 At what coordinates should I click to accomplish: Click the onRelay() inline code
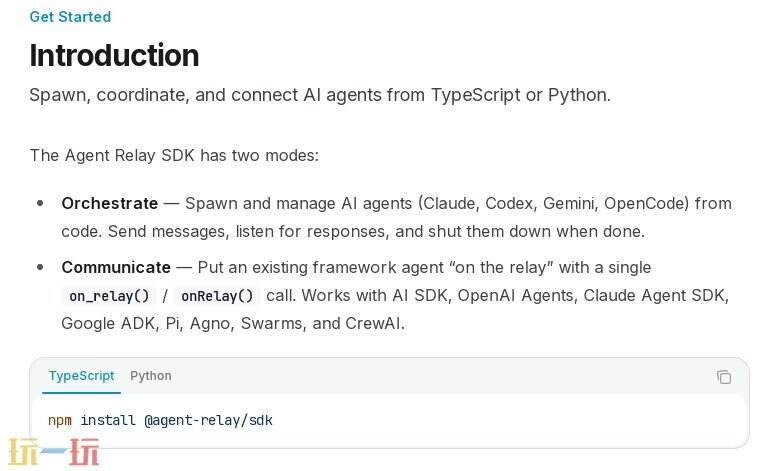[x=217, y=296]
